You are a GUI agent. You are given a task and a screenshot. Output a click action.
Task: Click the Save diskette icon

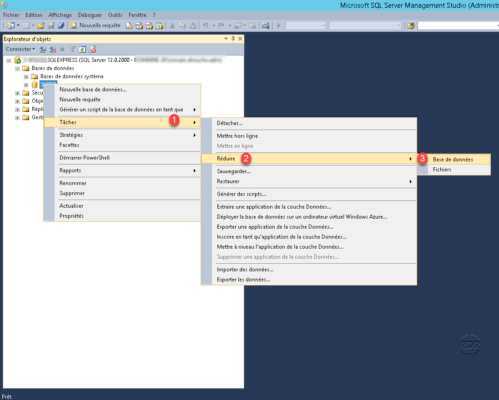51,26
